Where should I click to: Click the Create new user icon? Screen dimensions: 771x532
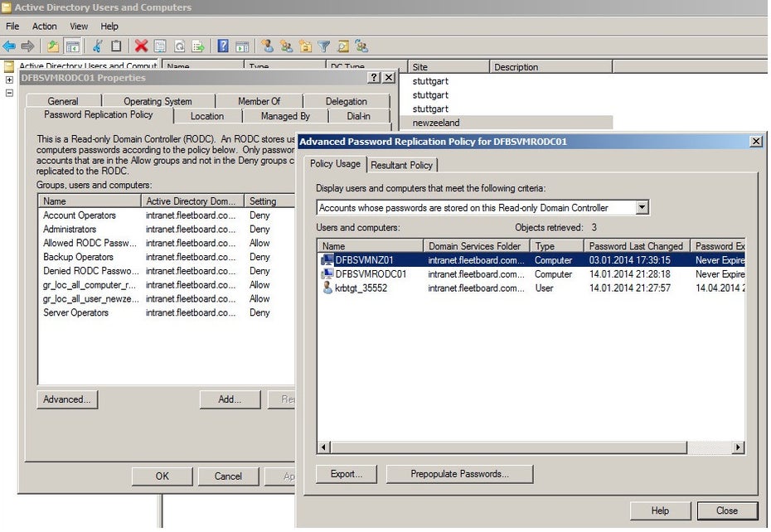[x=267, y=46]
